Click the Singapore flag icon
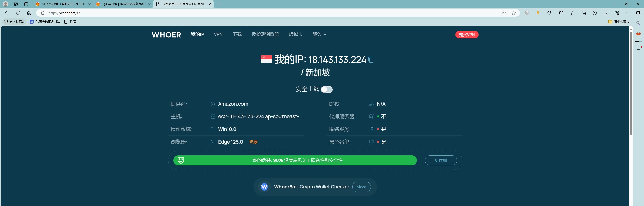 [266, 59]
